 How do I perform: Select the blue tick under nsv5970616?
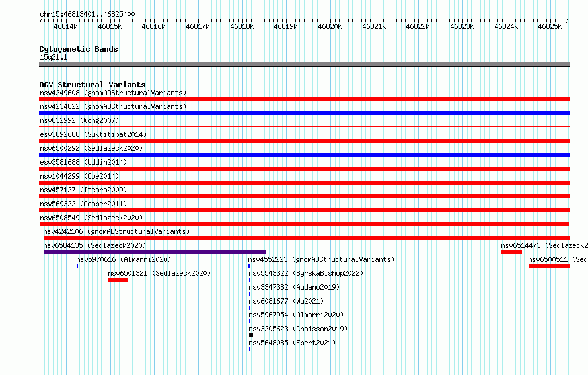pos(77,266)
